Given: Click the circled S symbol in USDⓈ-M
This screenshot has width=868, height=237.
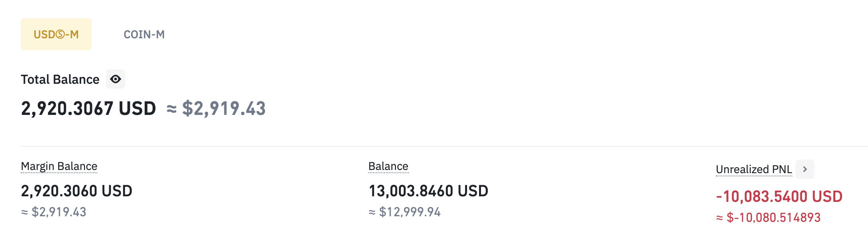Looking at the screenshot, I should point(60,35).
